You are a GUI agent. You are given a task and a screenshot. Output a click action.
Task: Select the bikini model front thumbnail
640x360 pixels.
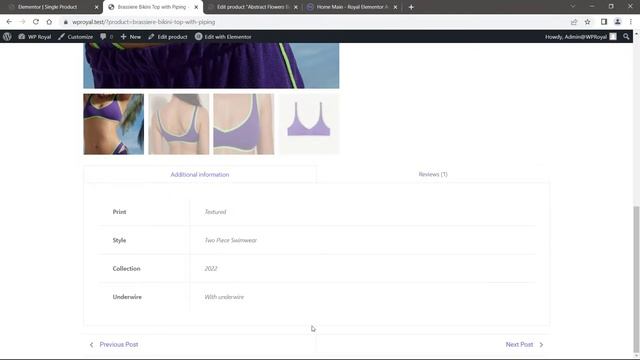114,124
